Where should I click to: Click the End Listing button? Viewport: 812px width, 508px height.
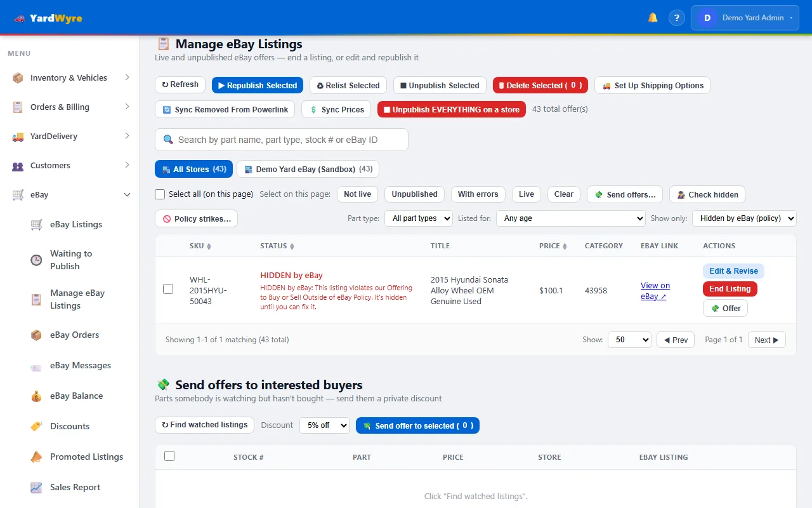(x=730, y=289)
